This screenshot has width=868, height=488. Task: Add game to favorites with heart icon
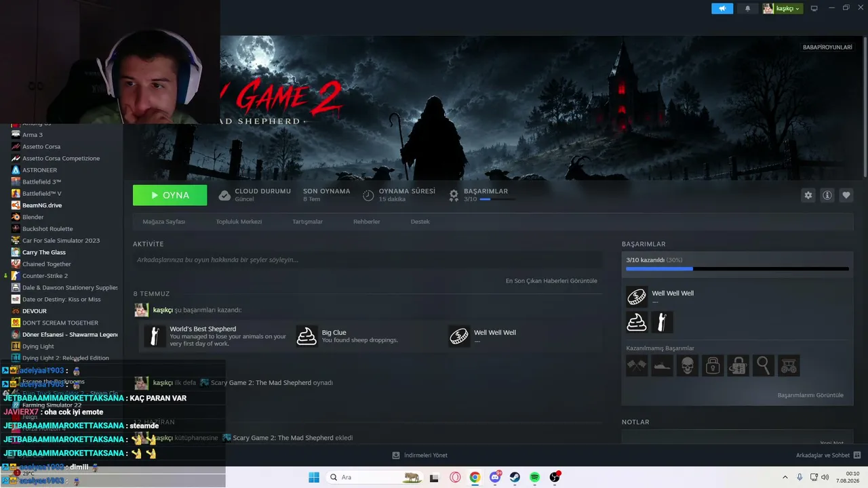pyautogui.click(x=846, y=195)
